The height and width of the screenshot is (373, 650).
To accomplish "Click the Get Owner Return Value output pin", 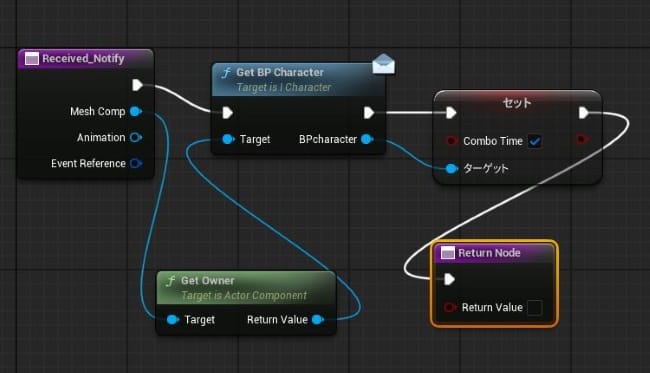I will pos(318,320).
